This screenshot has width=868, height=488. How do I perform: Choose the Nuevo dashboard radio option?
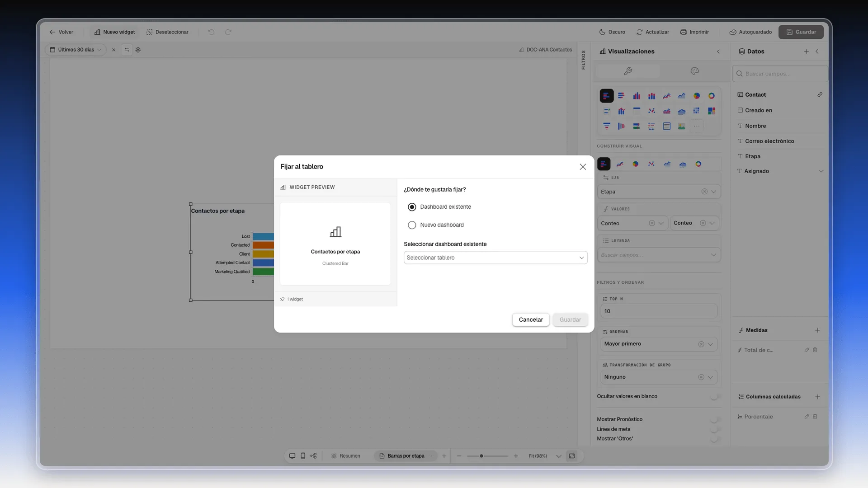pyautogui.click(x=412, y=225)
